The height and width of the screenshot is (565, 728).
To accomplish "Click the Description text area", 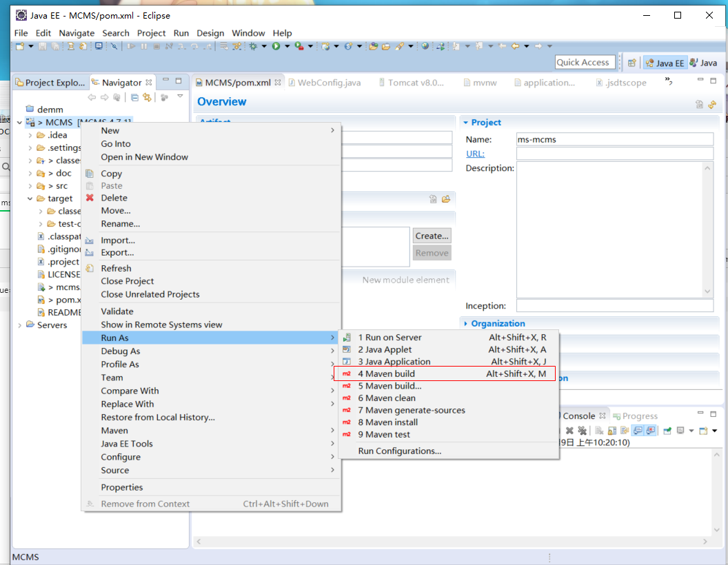I will 615,229.
